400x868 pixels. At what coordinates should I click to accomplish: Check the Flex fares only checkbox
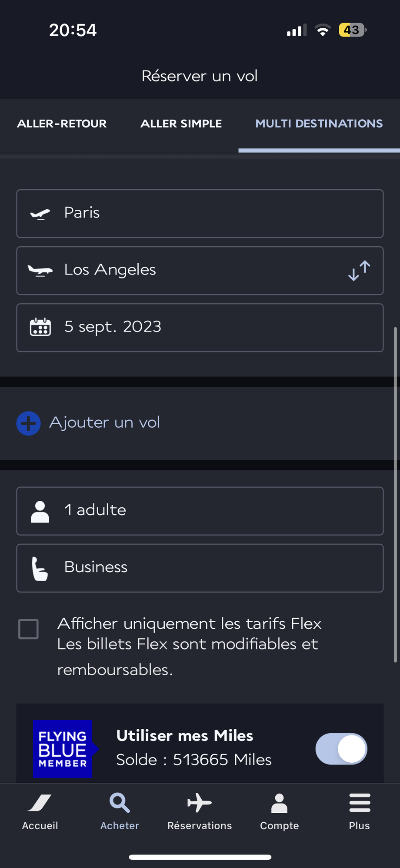pos(29,629)
